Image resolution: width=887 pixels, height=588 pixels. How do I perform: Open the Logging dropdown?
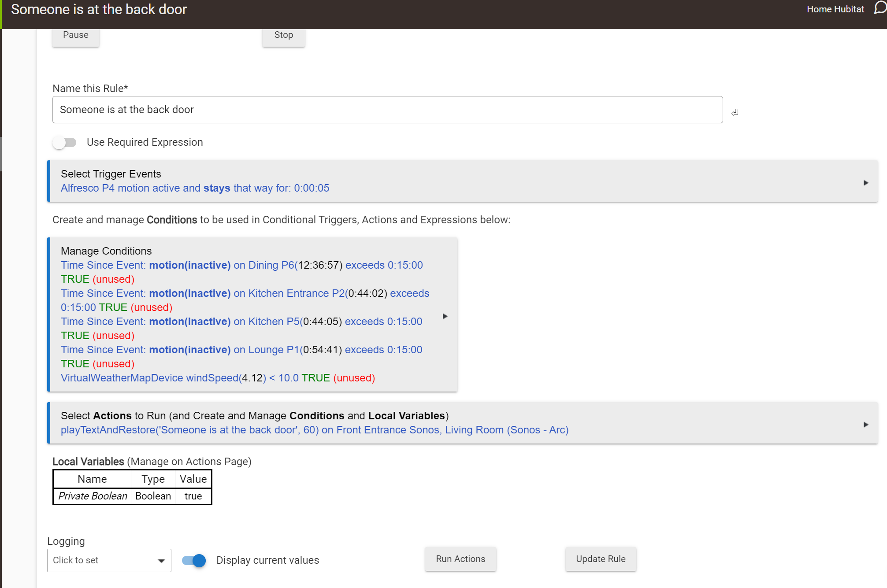(109, 560)
